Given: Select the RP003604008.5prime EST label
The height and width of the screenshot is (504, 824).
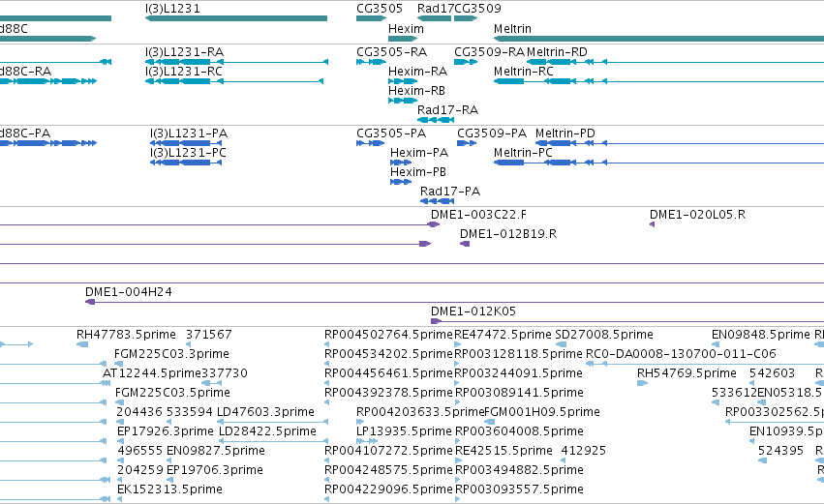Looking at the screenshot, I should [519, 431].
